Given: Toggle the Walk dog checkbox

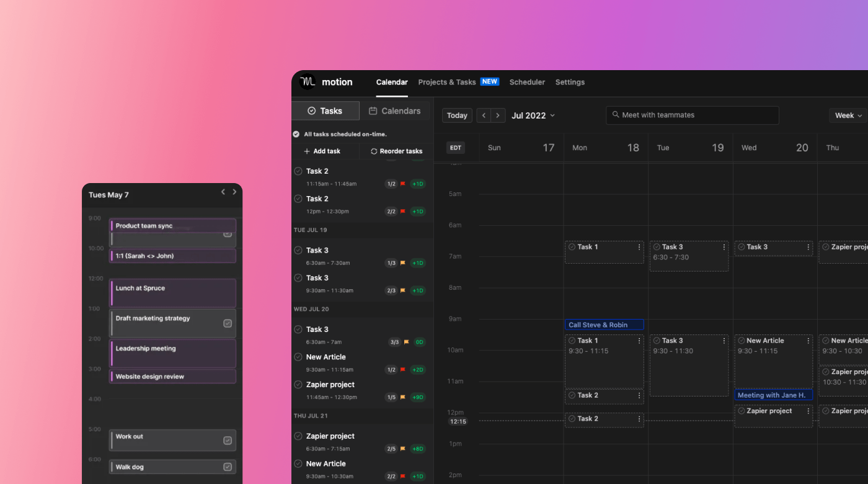Looking at the screenshot, I should (228, 467).
